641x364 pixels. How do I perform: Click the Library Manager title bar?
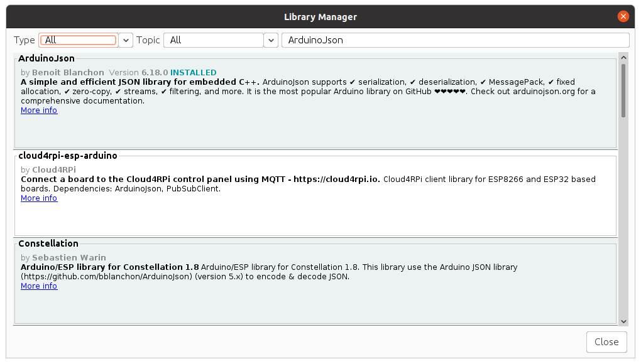tap(320, 16)
